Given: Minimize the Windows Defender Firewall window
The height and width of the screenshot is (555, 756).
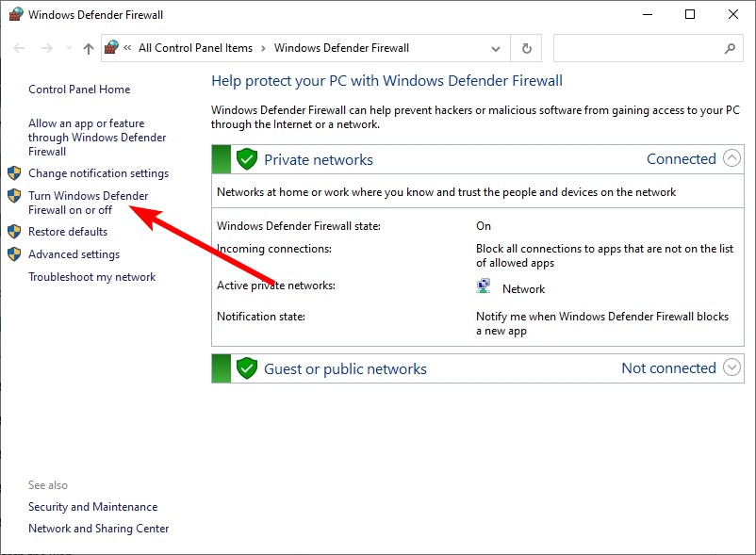Looking at the screenshot, I should point(648,14).
